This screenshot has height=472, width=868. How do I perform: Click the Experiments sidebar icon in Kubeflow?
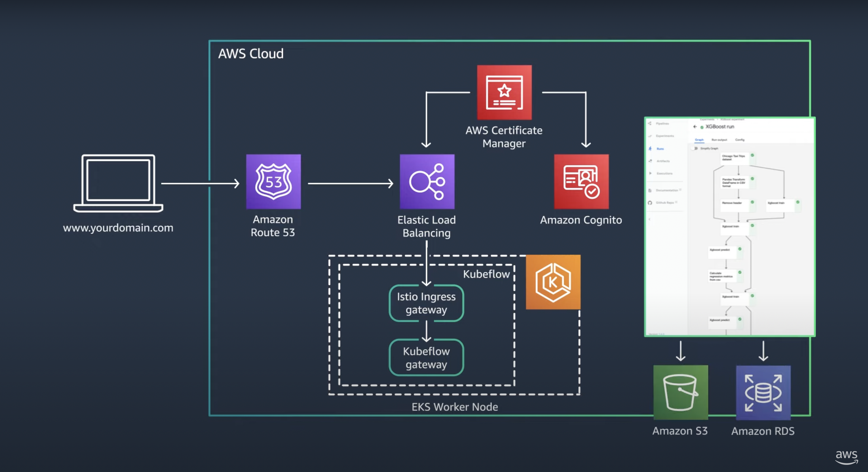coord(650,136)
